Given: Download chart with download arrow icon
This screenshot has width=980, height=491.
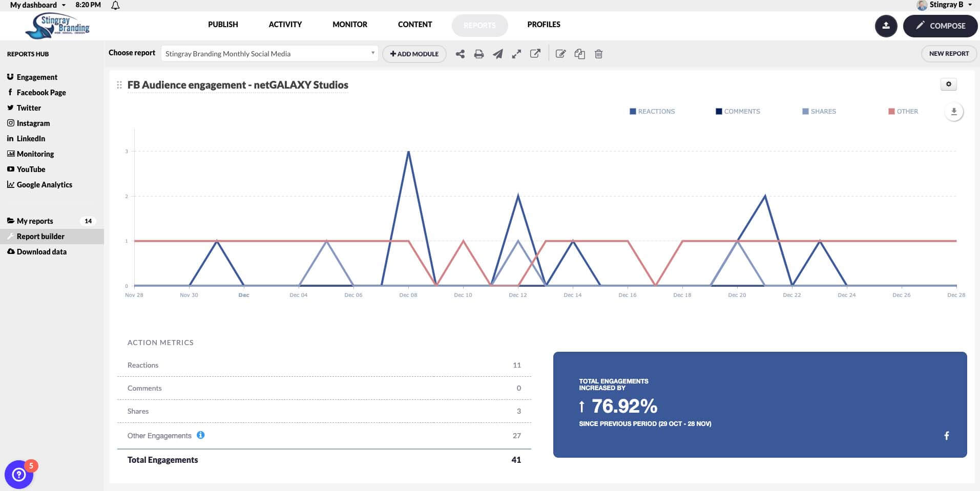Looking at the screenshot, I should (954, 112).
